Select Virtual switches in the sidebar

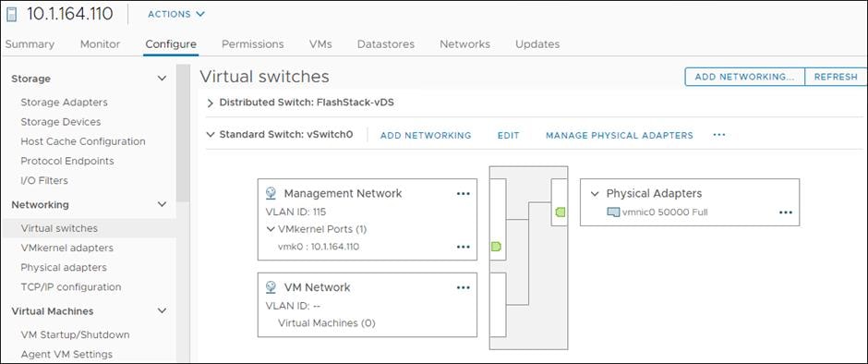click(x=59, y=228)
